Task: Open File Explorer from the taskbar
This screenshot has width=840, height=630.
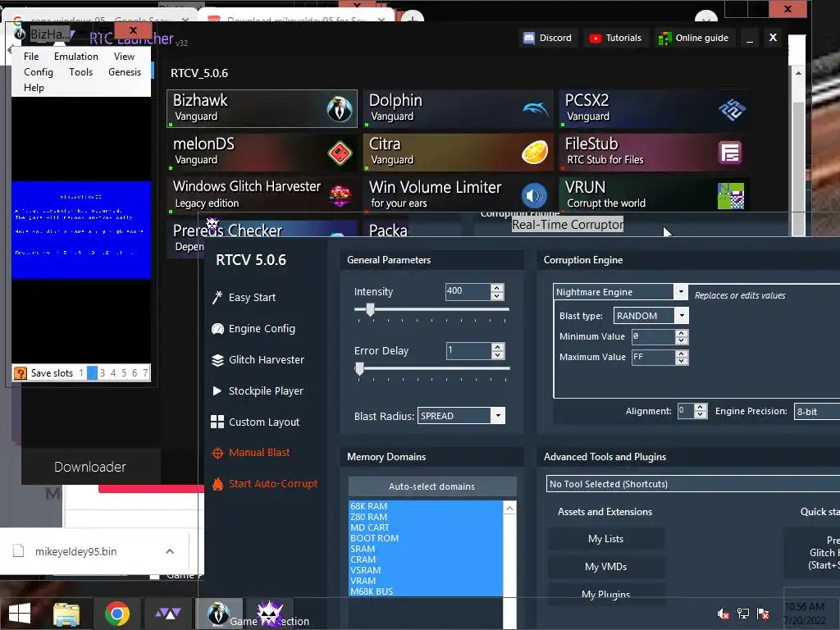Action: point(66,614)
